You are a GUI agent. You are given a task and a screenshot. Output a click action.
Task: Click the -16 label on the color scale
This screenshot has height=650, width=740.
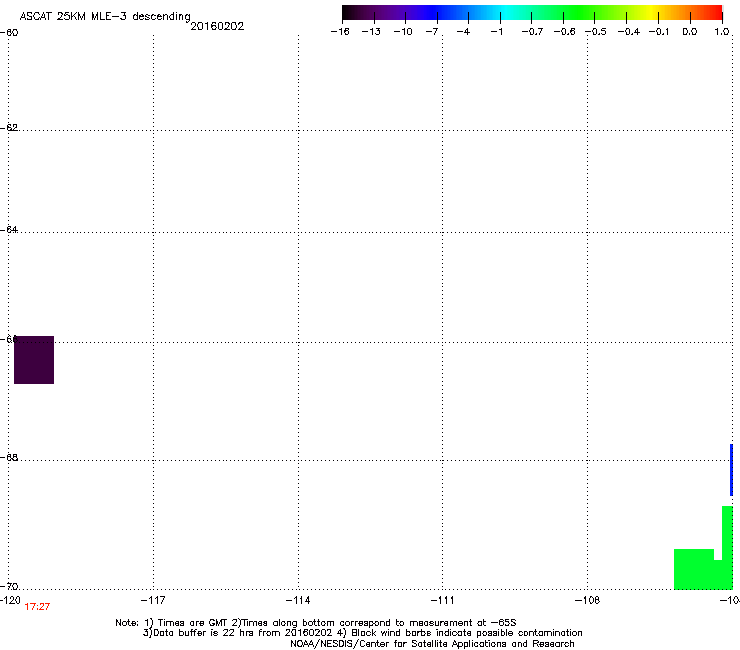point(340,32)
